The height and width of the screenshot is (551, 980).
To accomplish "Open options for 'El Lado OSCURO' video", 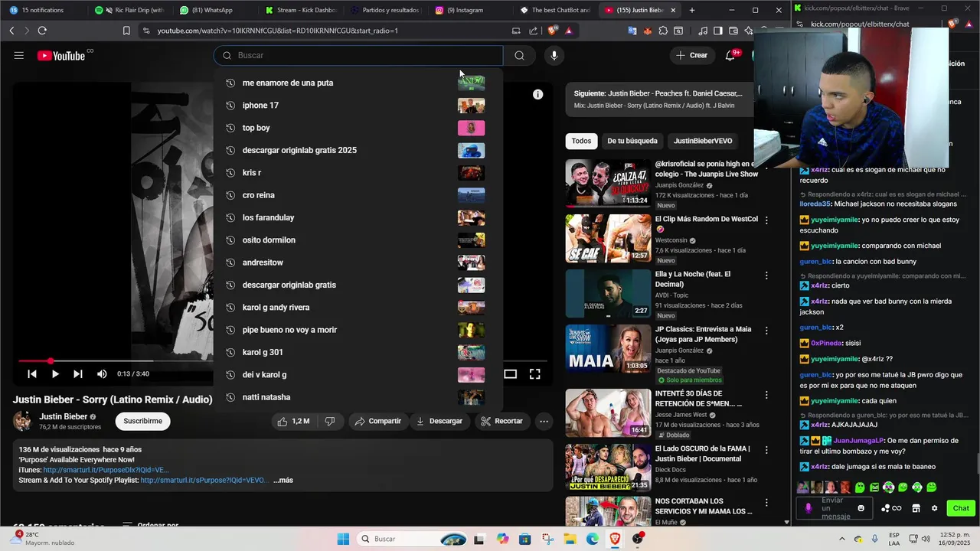I will pyautogui.click(x=766, y=450).
